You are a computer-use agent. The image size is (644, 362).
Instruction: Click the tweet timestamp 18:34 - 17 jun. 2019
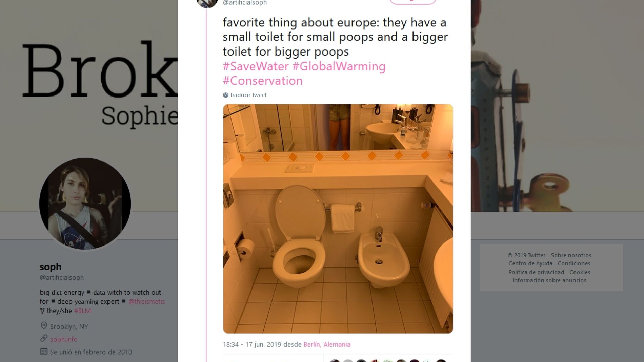tap(252, 344)
